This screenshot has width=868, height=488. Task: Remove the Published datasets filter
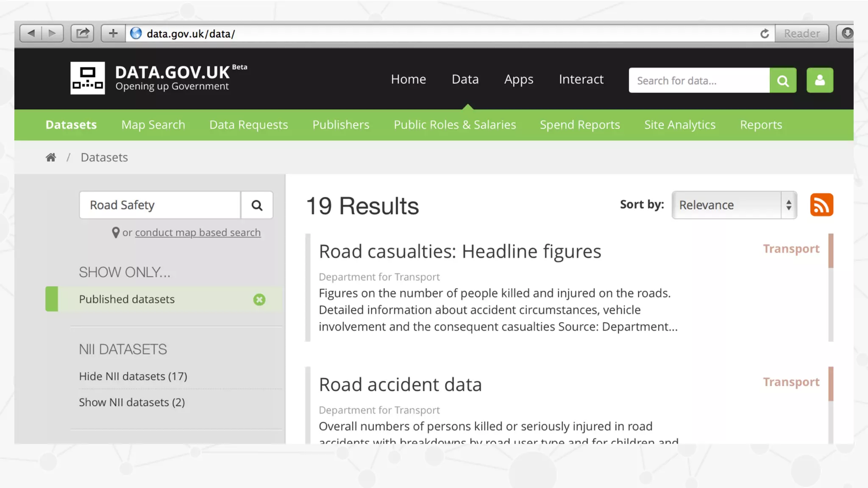pyautogui.click(x=259, y=300)
